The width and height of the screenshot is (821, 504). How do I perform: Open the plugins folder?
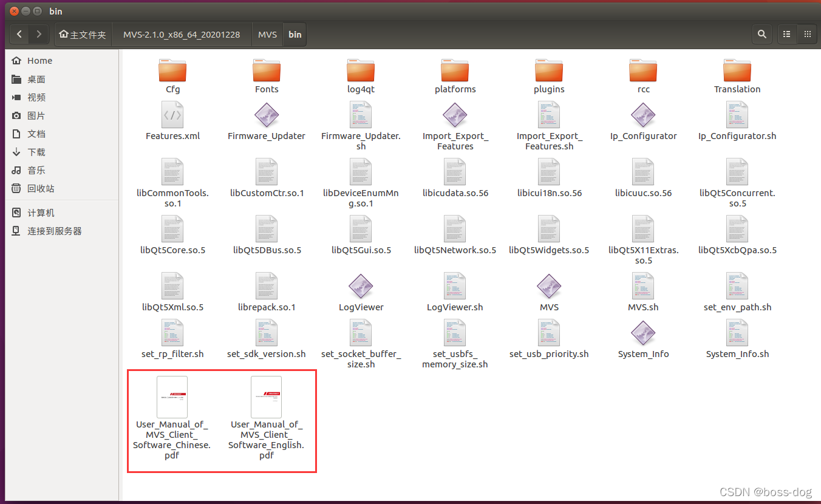tap(549, 70)
